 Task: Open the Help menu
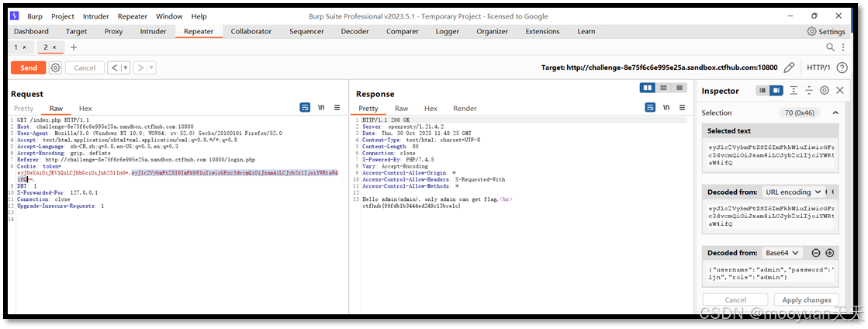tap(199, 16)
